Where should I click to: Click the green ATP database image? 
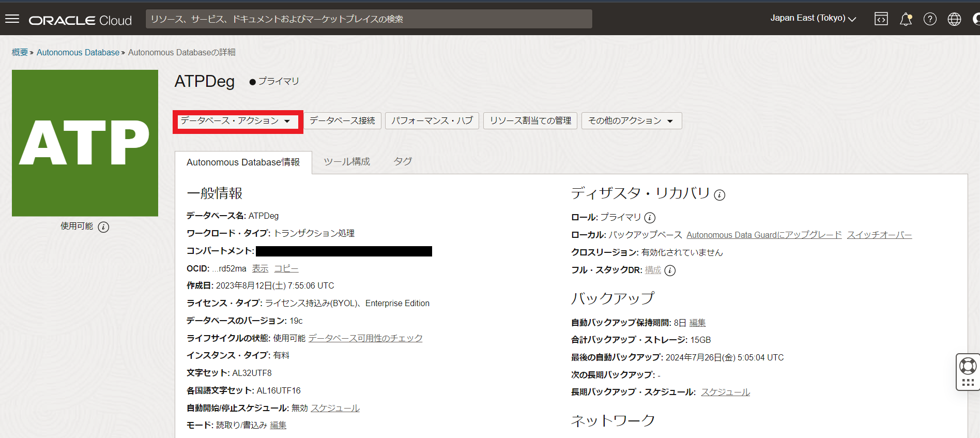(85, 143)
